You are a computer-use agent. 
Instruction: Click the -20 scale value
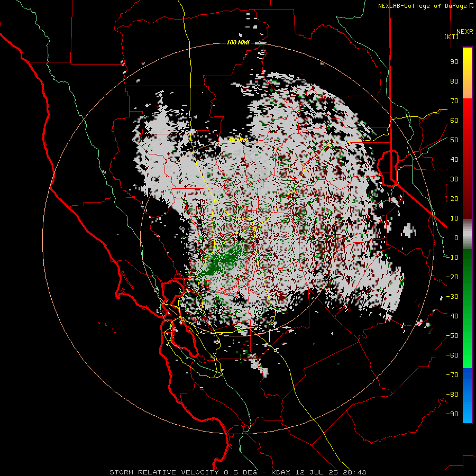(x=452, y=277)
